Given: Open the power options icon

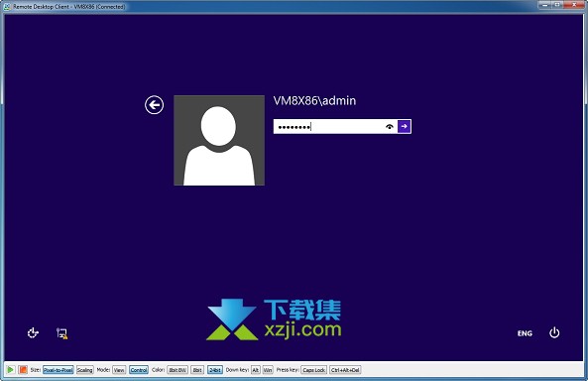Looking at the screenshot, I should [554, 333].
